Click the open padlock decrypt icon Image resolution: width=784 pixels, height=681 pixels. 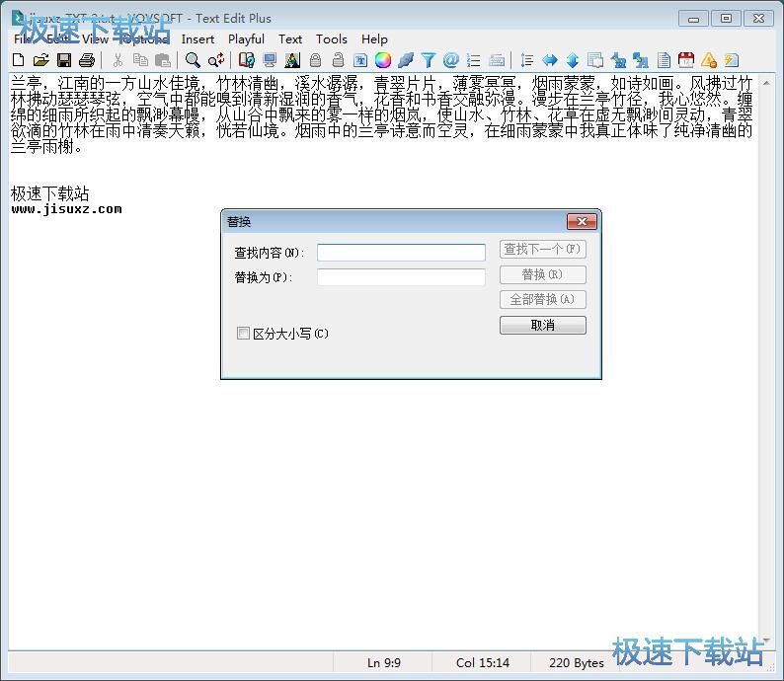click(338, 60)
